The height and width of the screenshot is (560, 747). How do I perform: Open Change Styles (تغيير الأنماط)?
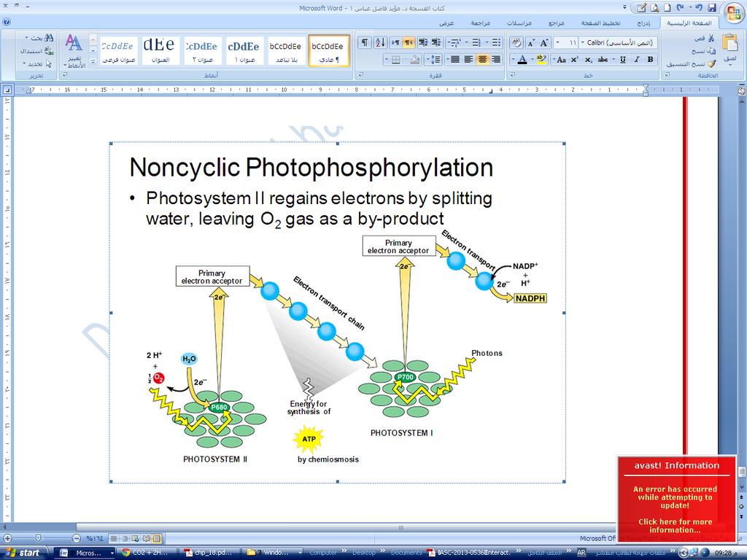pos(74,50)
